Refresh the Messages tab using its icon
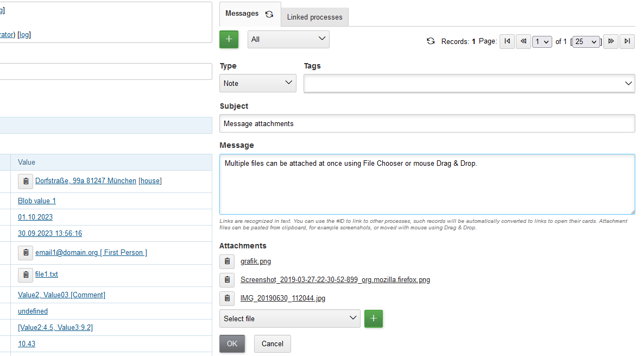Screen dimensions: 644x356 click(x=269, y=14)
